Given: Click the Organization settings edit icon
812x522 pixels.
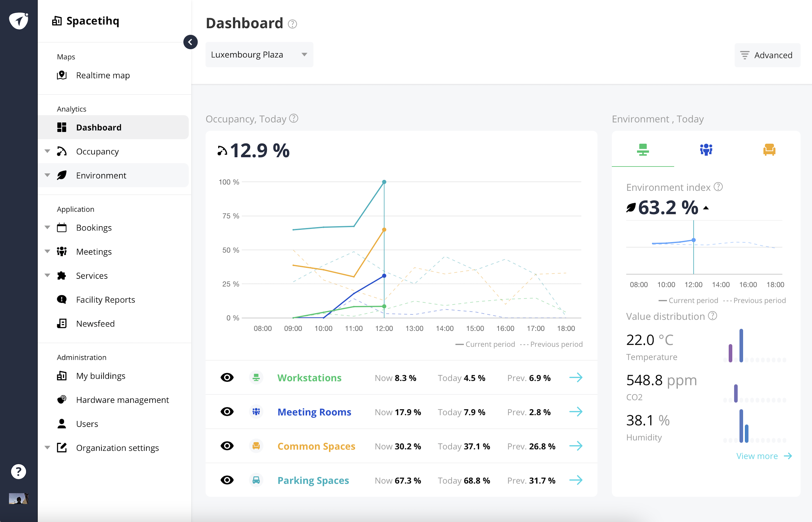Looking at the screenshot, I should click(62, 448).
